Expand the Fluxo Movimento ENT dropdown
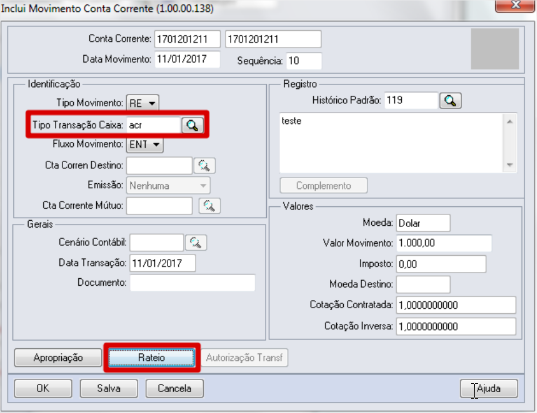The width and height of the screenshot is (537, 413). pos(145,145)
